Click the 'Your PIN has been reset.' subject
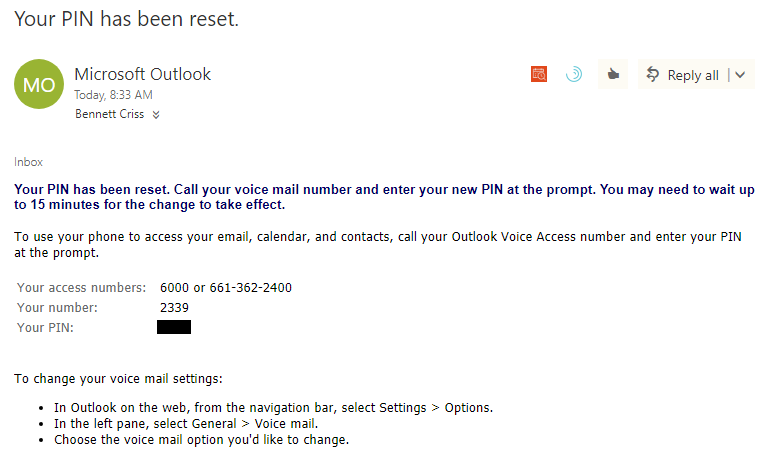This screenshot has width=773, height=473. point(126,19)
